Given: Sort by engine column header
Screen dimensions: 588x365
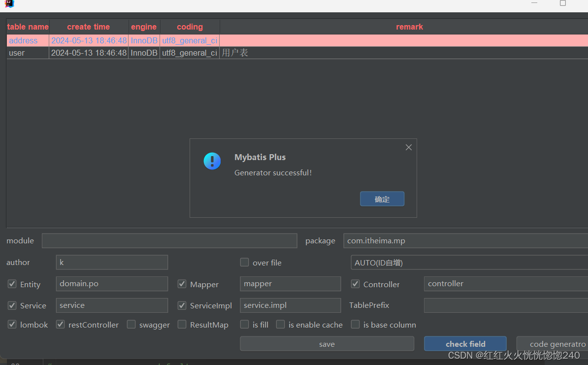Looking at the screenshot, I should pos(144,27).
